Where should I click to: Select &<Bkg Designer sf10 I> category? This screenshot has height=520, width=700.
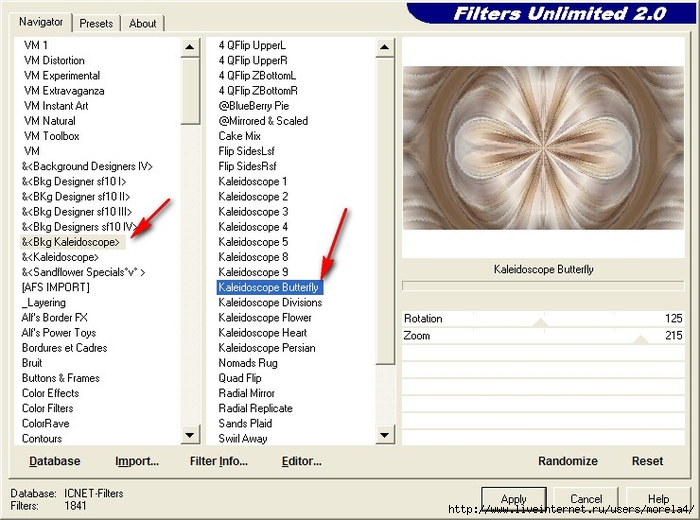tap(74, 182)
